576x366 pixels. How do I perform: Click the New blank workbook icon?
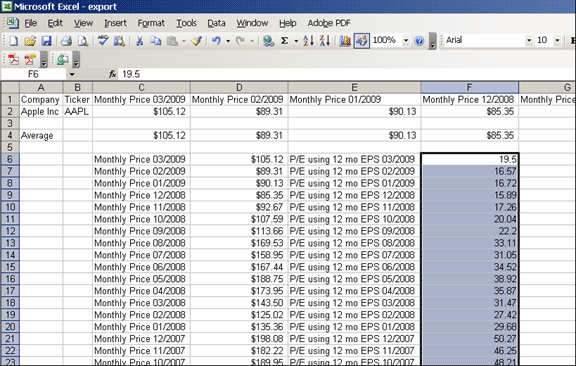point(13,40)
